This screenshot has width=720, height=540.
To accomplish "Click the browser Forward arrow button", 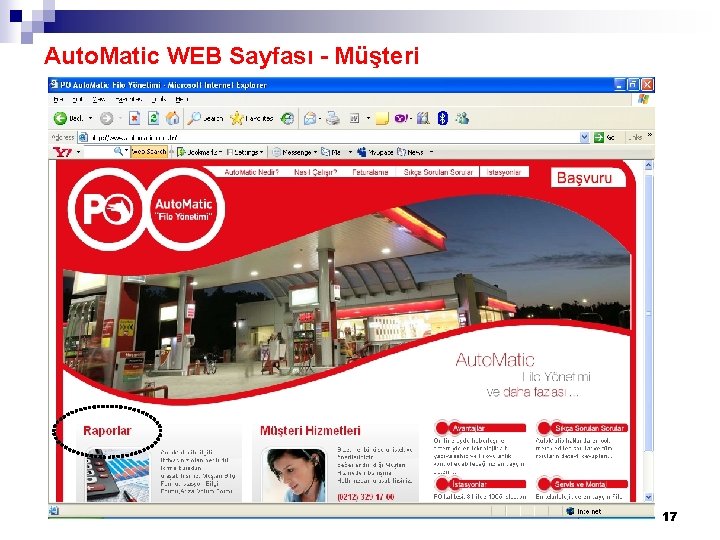I will 107,118.
